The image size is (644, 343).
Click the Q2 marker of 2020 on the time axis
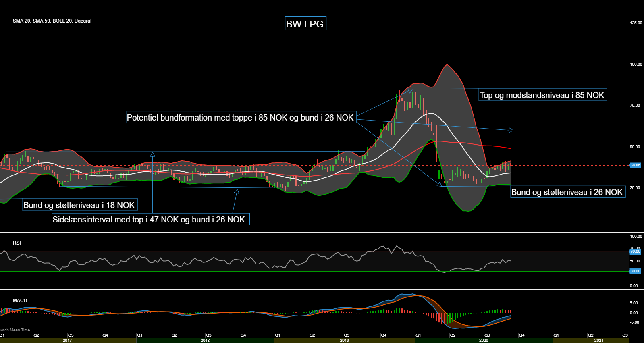coord(453,335)
